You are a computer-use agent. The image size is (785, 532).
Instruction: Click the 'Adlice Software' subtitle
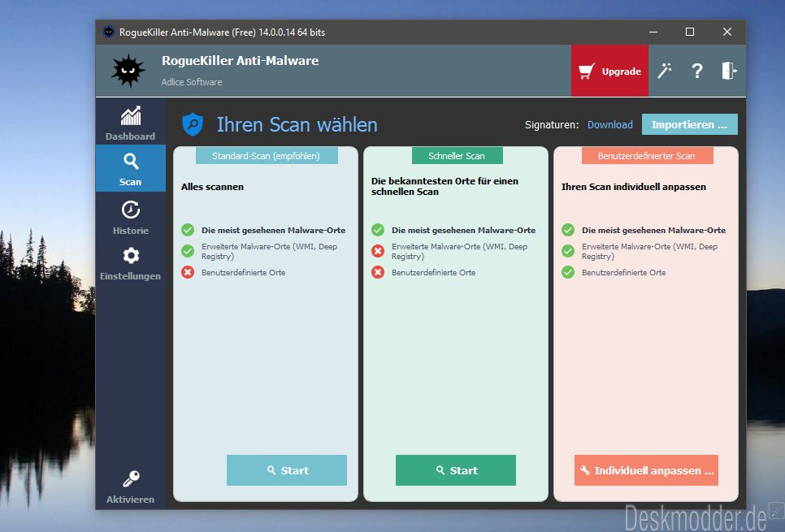click(192, 82)
